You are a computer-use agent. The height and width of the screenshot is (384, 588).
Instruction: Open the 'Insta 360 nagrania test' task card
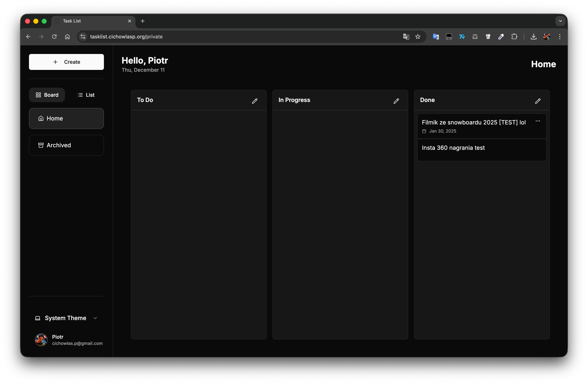(x=453, y=148)
